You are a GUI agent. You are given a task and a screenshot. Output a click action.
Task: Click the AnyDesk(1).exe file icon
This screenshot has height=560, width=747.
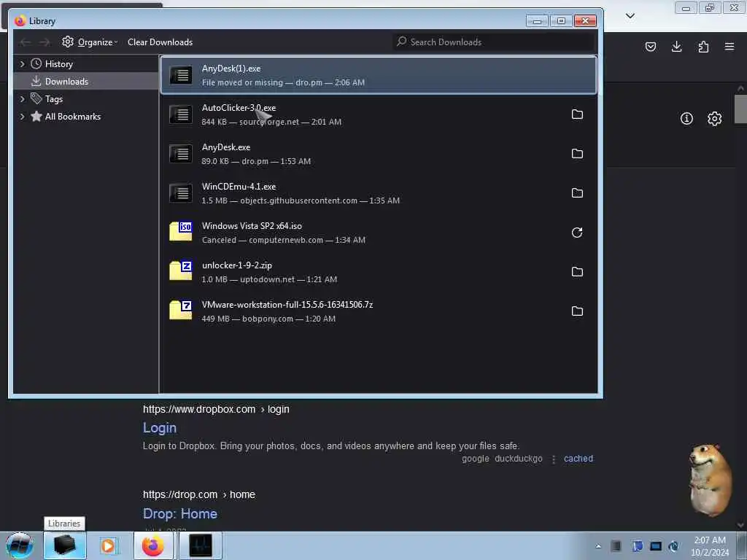pyautogui.click(x=181, y=75)
